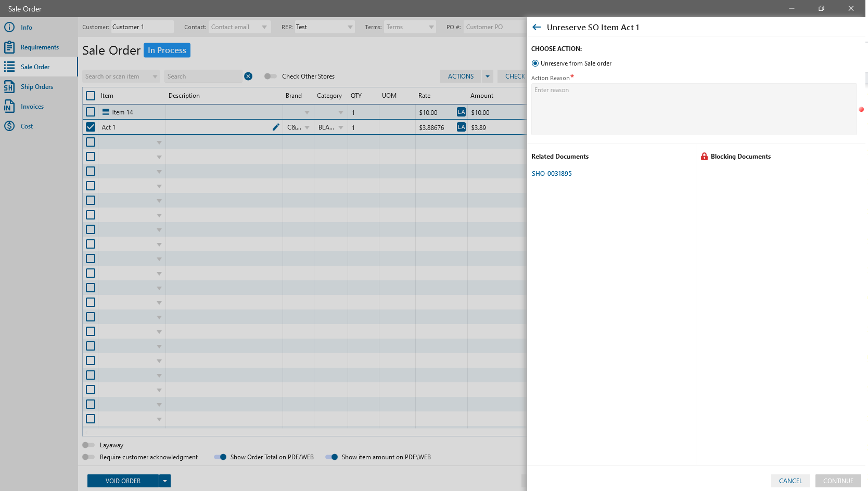This screenshot has width=868, height=491.
Task: Click the ACTIONS button
Action: click(x=461, y=76)
